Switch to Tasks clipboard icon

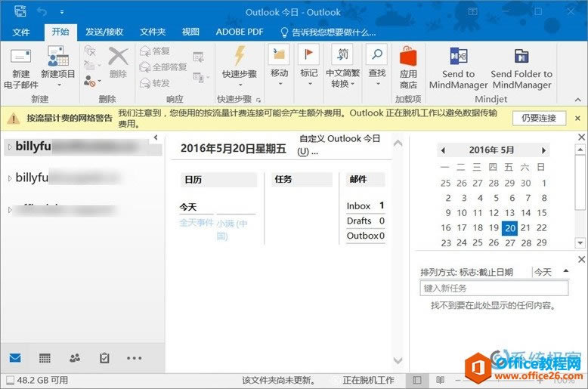tap(104, 358)
